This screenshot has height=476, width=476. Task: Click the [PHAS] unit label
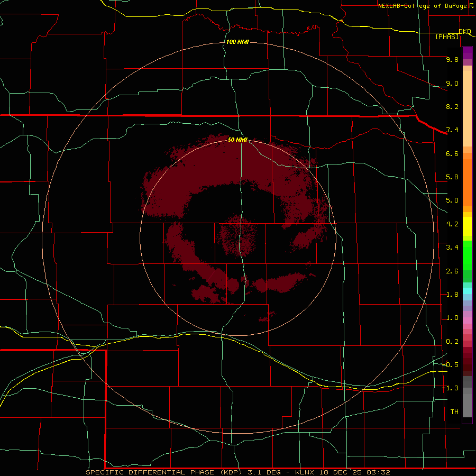click(447, 36)
